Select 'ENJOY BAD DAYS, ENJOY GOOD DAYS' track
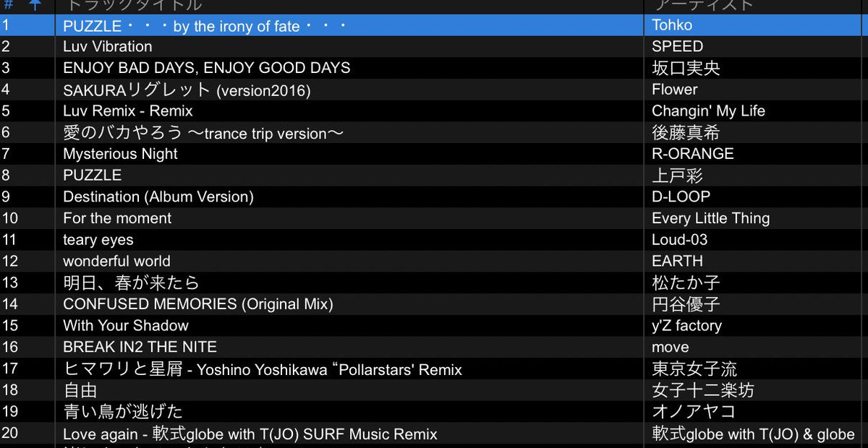868x448 pixels. [x=207, y=68]
